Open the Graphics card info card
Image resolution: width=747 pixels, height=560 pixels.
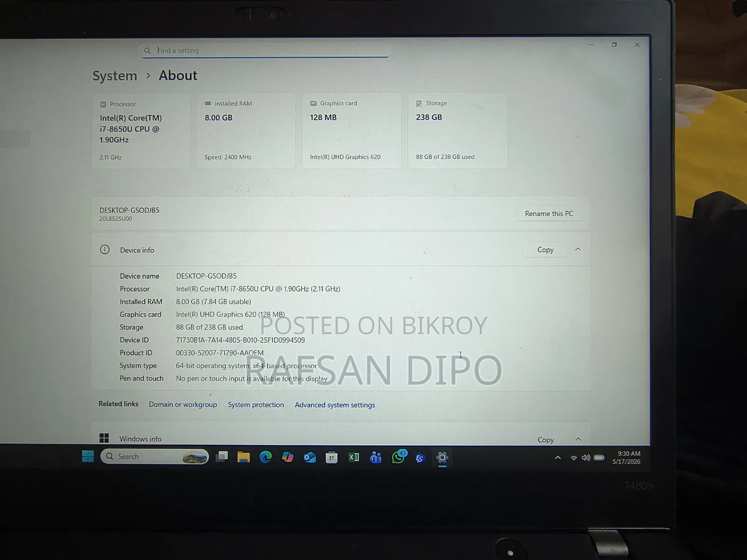tap(352, 130)
